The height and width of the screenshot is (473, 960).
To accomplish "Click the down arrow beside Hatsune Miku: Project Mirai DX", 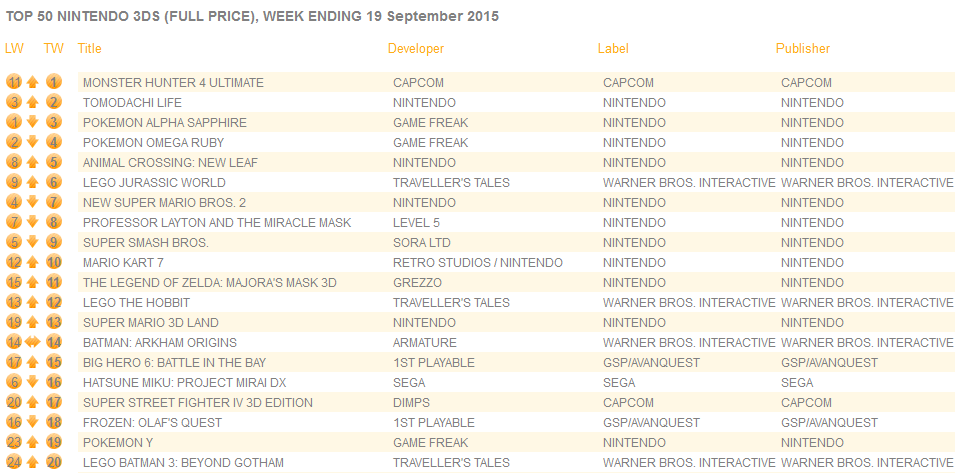I will (x=33, y=382).
